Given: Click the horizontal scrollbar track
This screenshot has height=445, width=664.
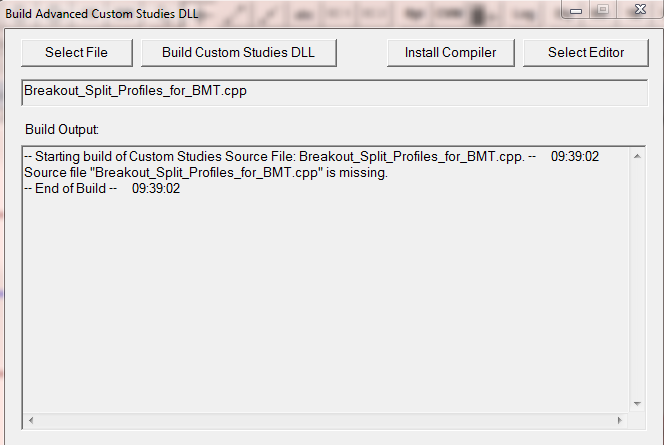Looking at the screenshot, I should coord(325,420).
